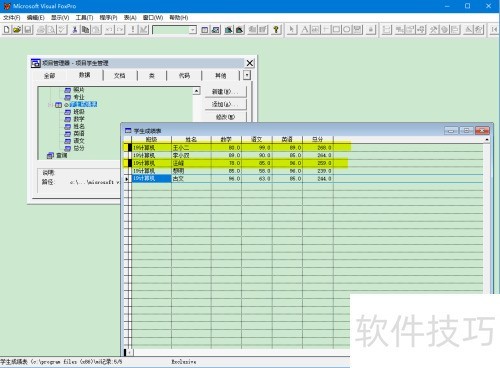Click the project tree scroll up arrow
The width and height of the screenshot is (500, 368).
196,91
